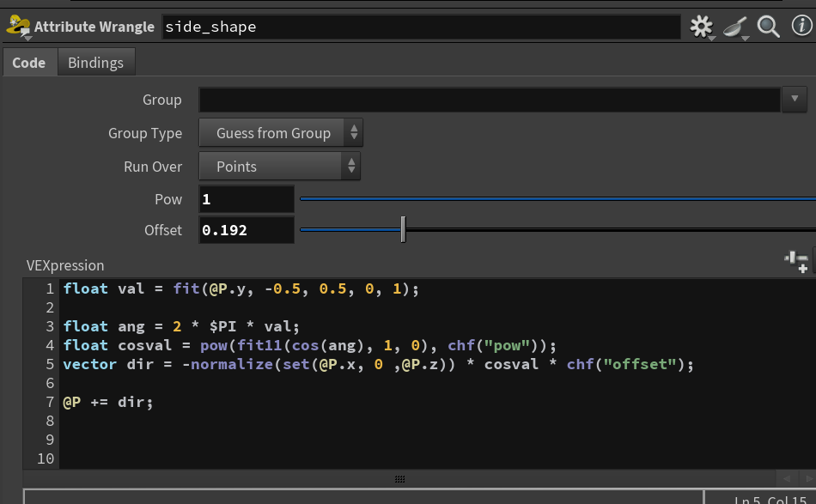
Task: Click the Offset parameter label
Action: [x=163, y=230]
